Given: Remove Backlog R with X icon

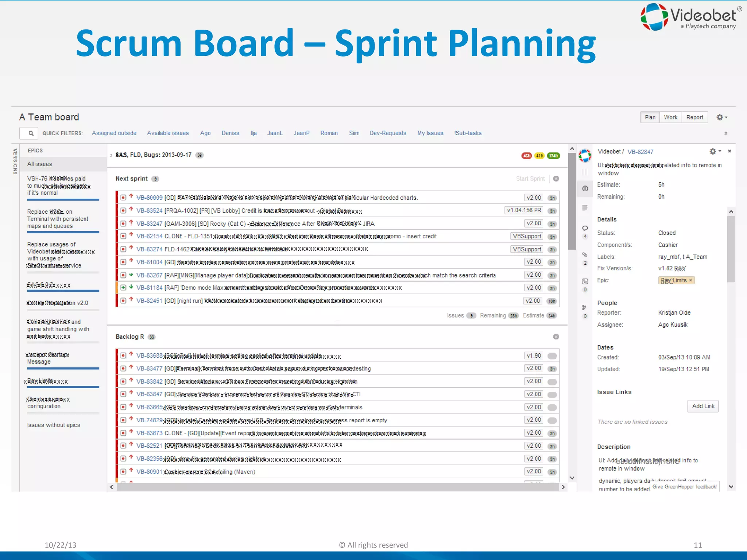Looking at the screenshot, I should click(556, 337).
